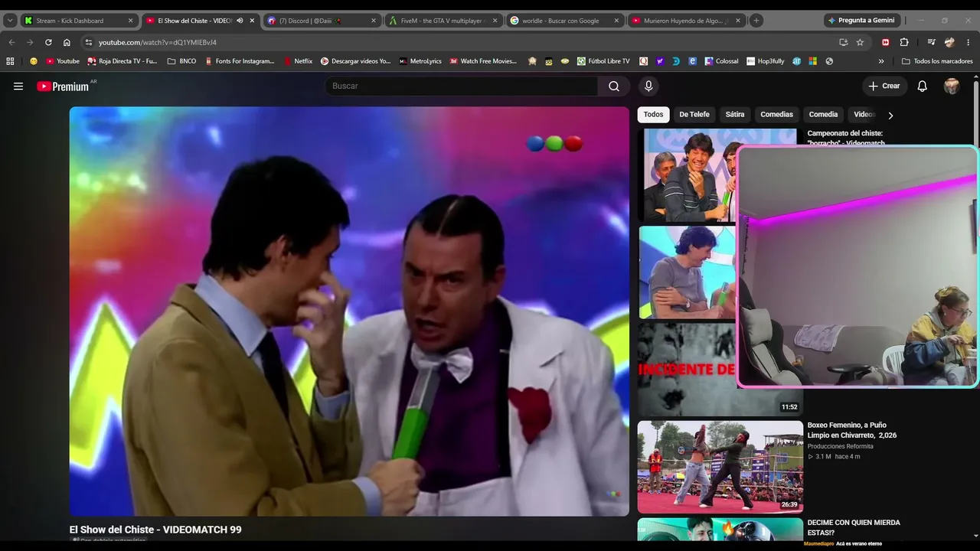Open the browser home page

(x=67, y=42)
